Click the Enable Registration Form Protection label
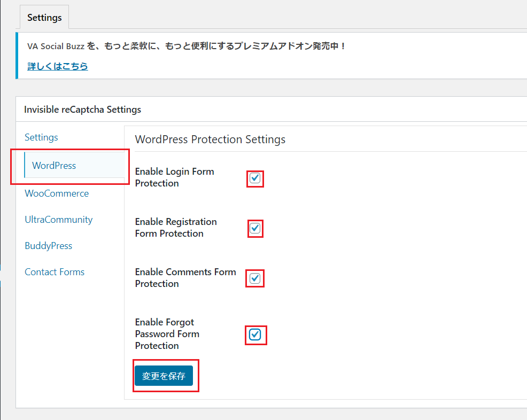The height and width of the screenshot is (420, 527). tap(176, 228)
